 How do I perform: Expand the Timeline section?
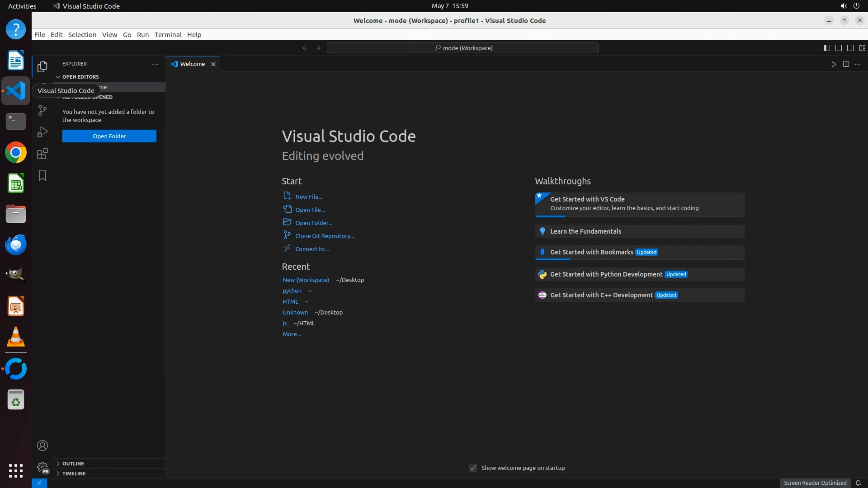pos(74,474)
